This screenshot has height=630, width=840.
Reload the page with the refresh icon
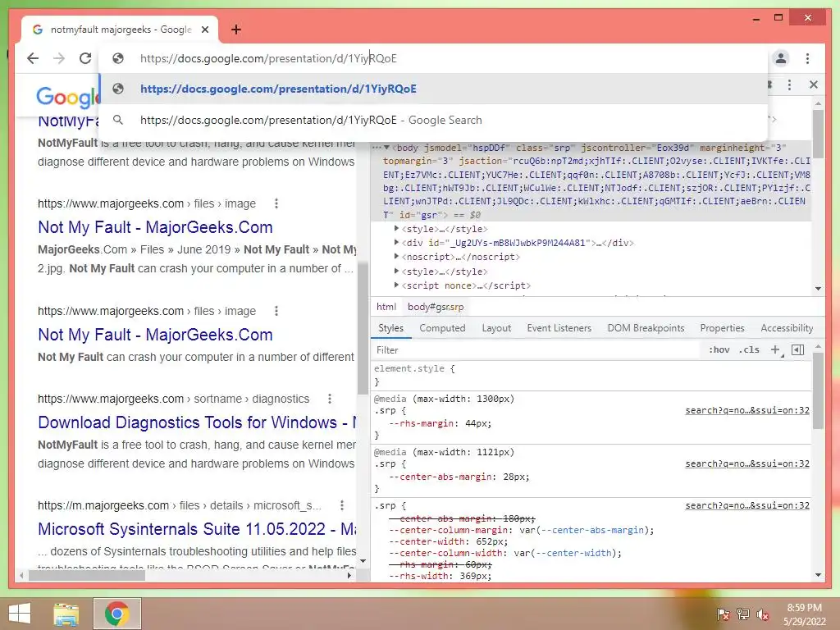point(85,58)
